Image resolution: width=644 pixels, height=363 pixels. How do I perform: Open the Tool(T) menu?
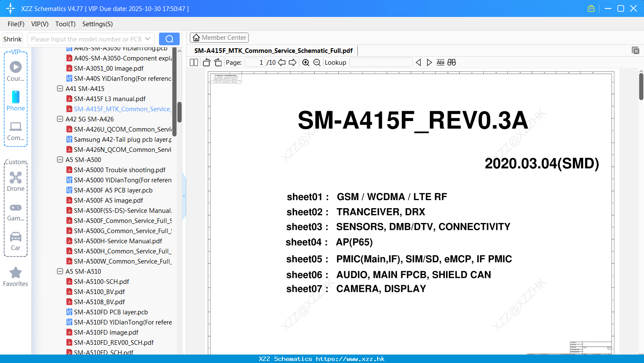click(66, 24)
